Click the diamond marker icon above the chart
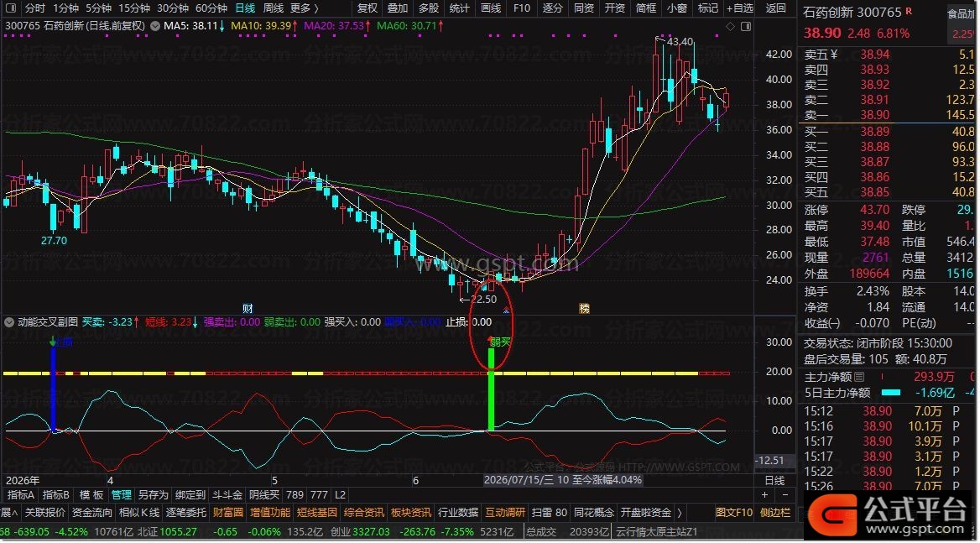The width and height of the screenshot is (980, 543). tap(730, 26)
